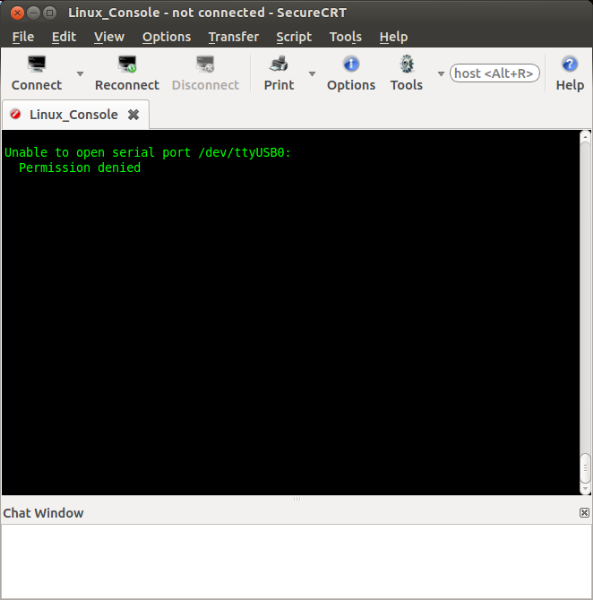Maximize the SecureCRT window

(x=50, y=13)
